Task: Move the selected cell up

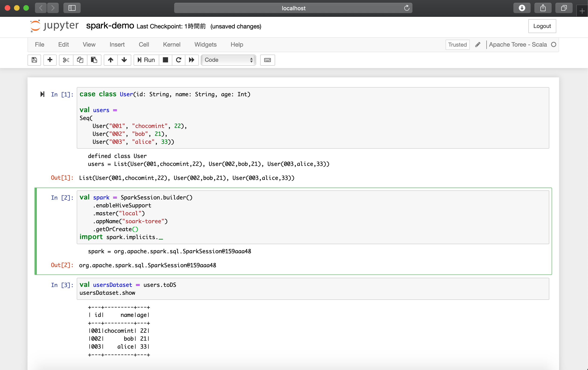Action: [110, 60]
